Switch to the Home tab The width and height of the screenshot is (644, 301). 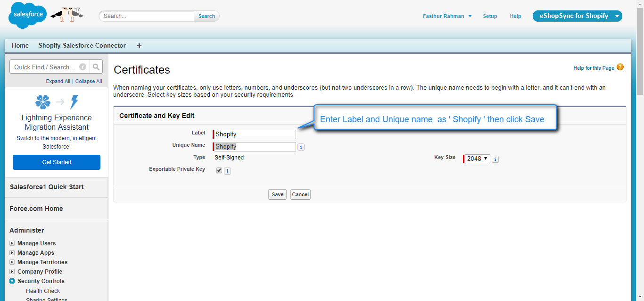[20, 46]
